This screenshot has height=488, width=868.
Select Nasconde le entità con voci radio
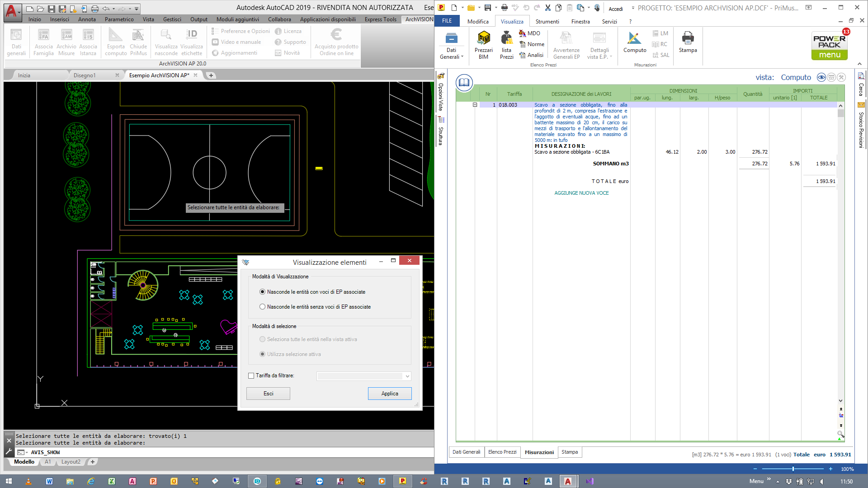(x=262, y=292)
